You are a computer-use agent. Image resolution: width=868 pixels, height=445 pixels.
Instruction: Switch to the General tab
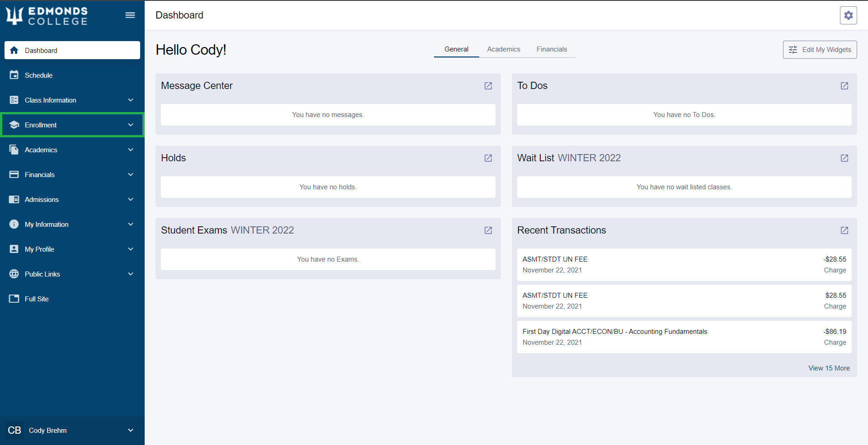456,49
